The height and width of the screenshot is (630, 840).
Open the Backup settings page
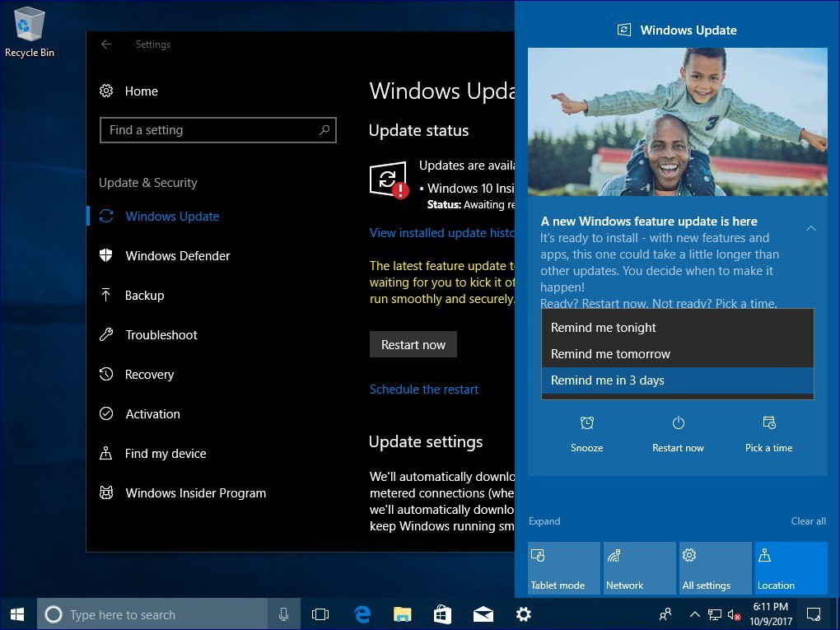(144, 295)
